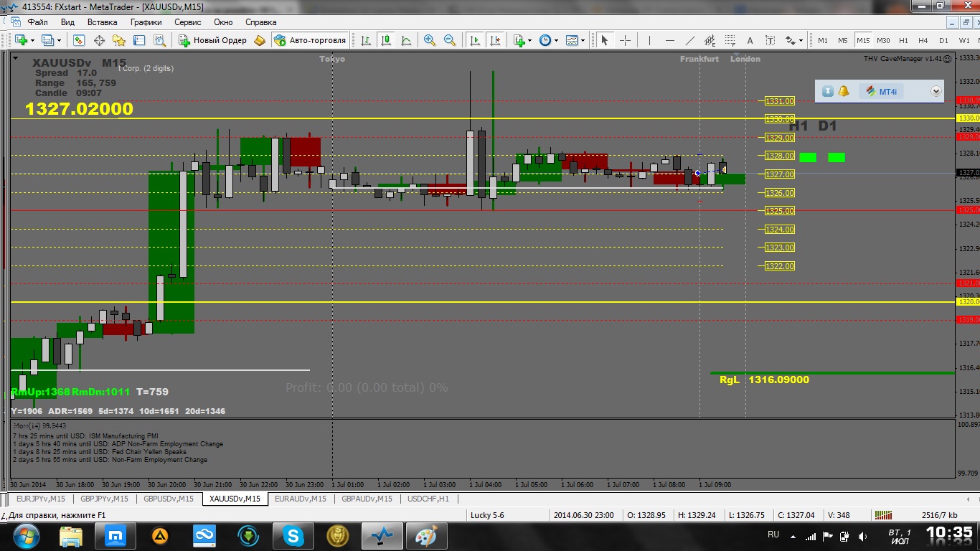Image resolution: width=980 pixels, height=551 pixels.
Task: Switch to USDCHF,H1 chart tab
Action: (x=428, y=499)
